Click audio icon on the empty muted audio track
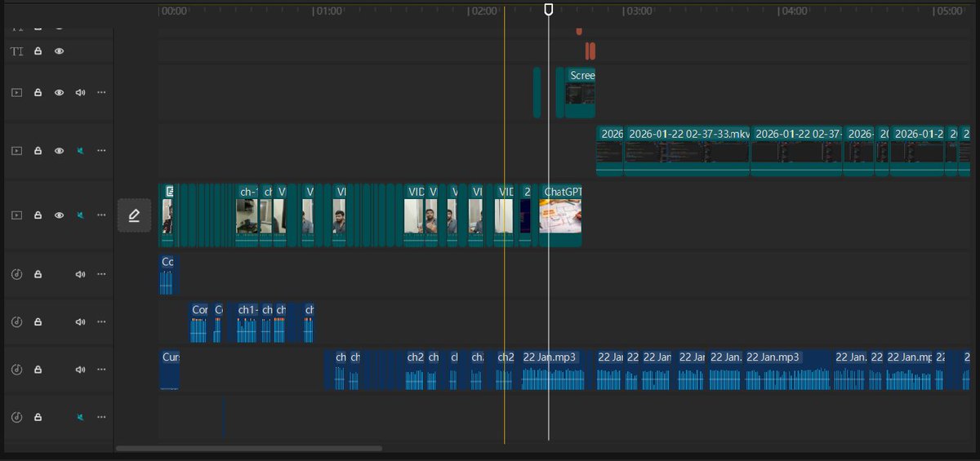 pyautogui.click(x=16, y=417)
